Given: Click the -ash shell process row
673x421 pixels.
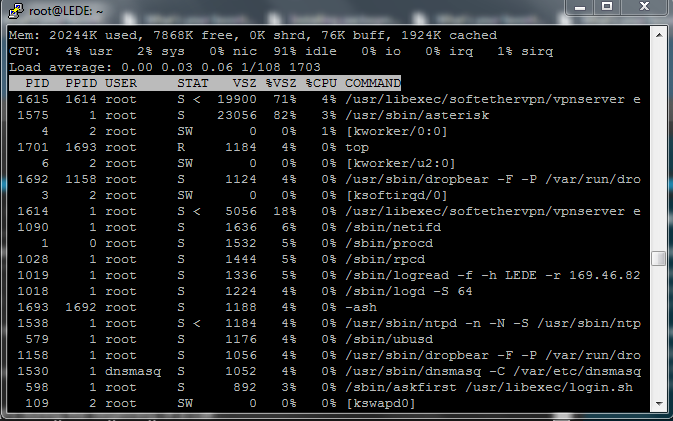Looking at the screenshot, I should (325, 307).
